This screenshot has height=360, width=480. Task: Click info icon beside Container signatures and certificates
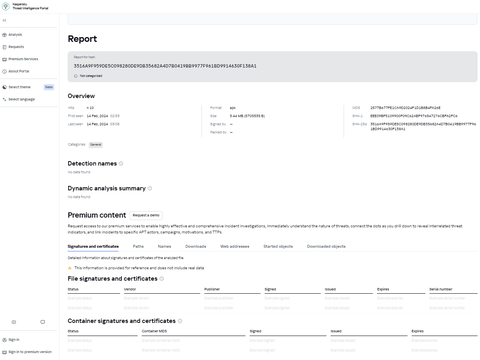(180, 321)
